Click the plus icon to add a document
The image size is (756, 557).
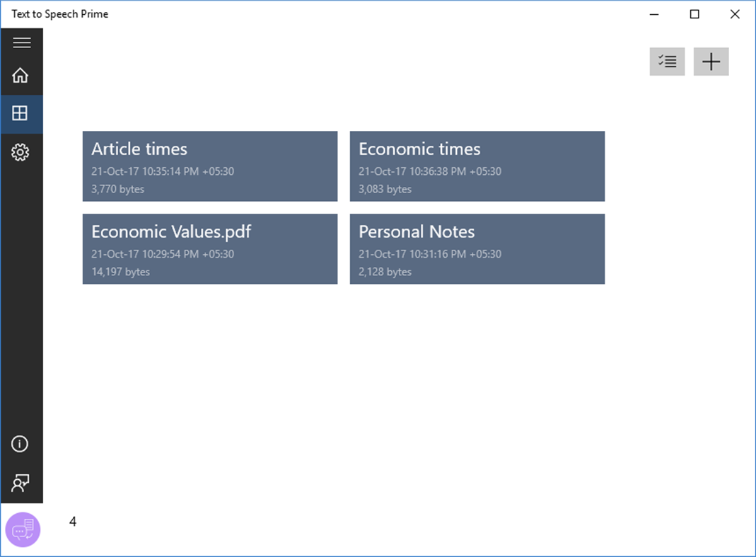[711, 62]
